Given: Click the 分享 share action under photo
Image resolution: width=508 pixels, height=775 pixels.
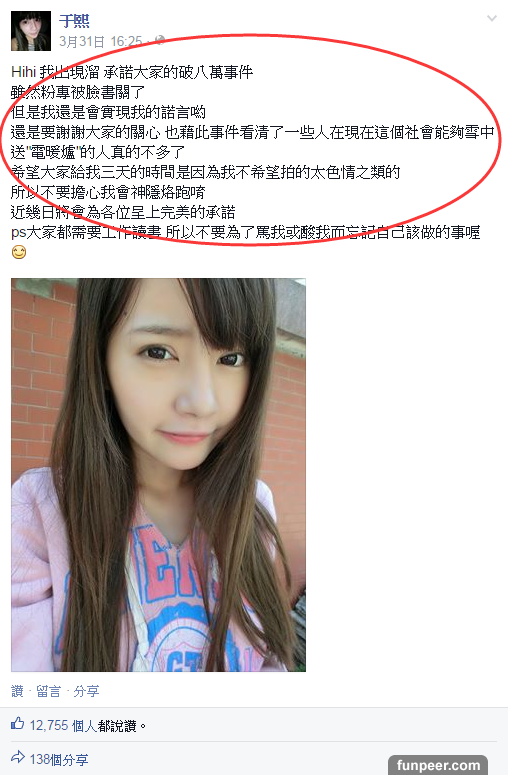Looking at the screenshot, I should click(86, 691).
